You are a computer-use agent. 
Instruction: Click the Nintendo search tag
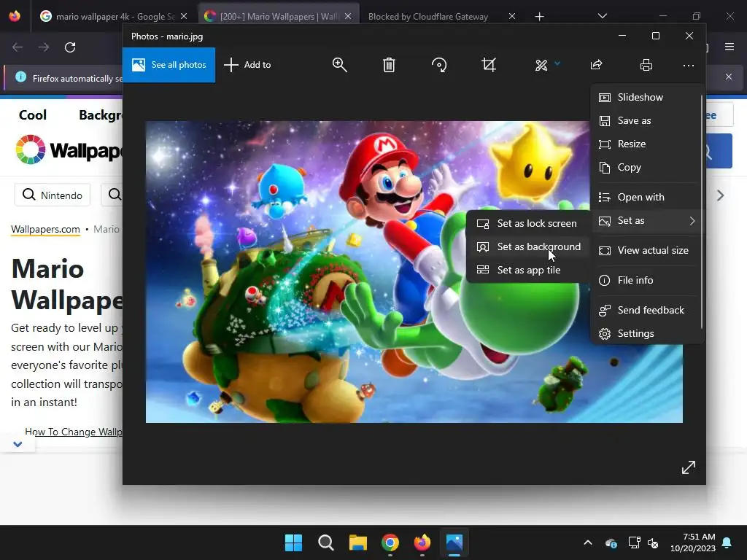(x=53, y=195)
